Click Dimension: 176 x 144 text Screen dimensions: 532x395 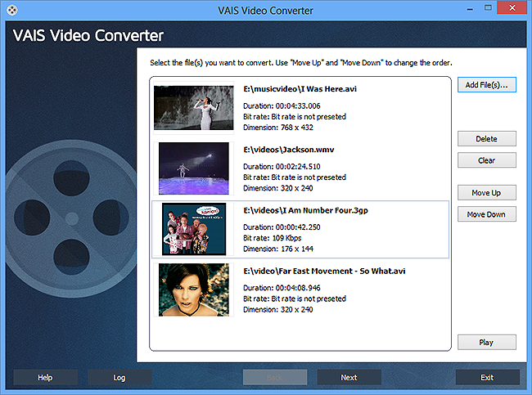(278, 249)
